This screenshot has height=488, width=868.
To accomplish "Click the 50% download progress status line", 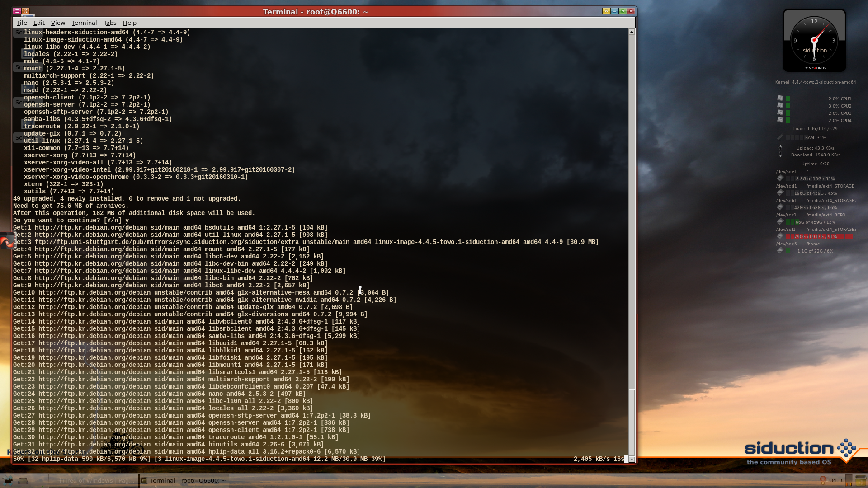I will [199, 459].
